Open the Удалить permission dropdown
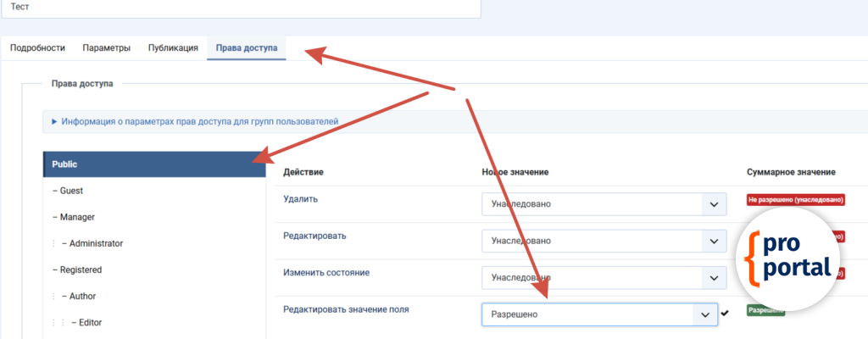868x339 pixels. tap(604, 205)
